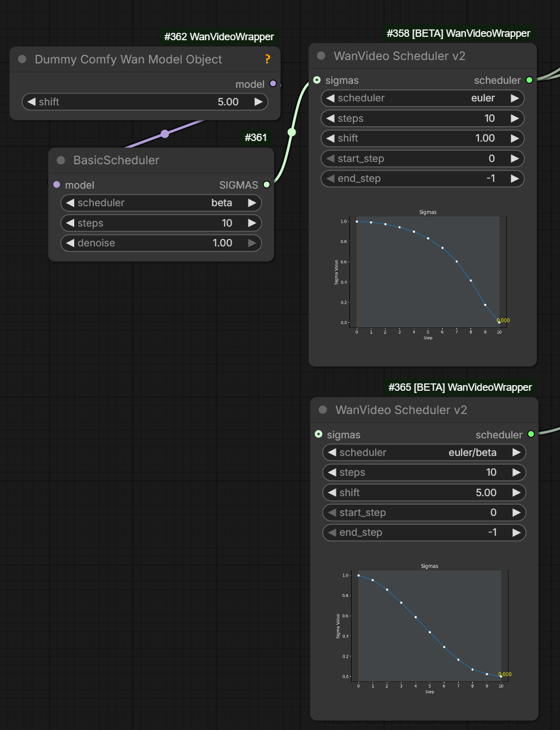Screen dimensions: 560x730
Task: Click the green dot on the sigmas connection wire
Action: [x=292, y=132]
